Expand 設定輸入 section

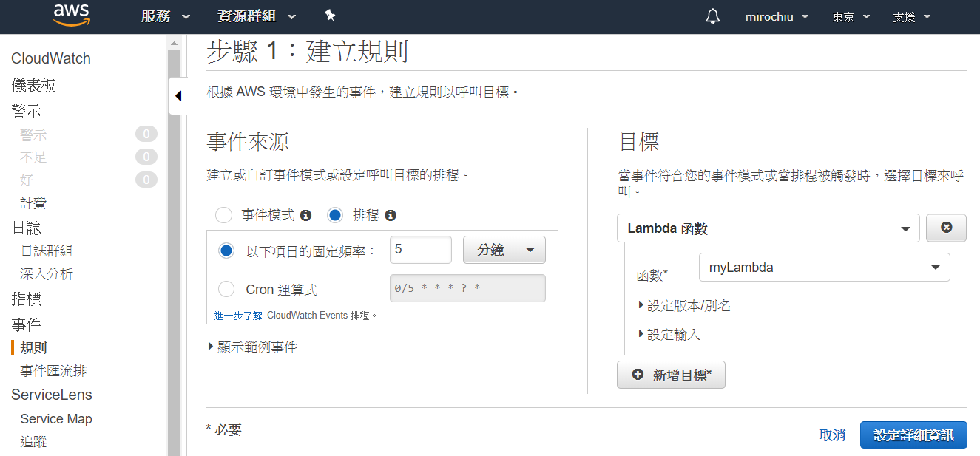(669, 335)
